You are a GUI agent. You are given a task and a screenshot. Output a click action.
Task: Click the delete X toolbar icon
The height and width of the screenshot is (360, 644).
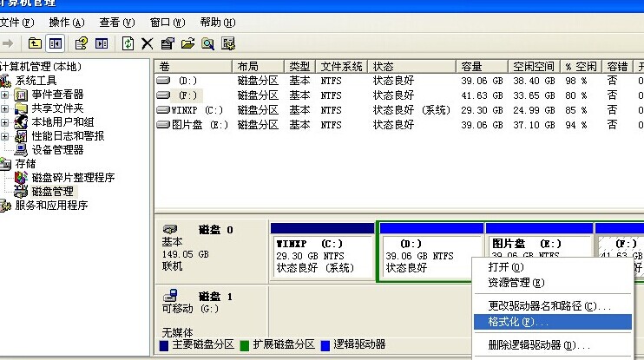(x=147, y=43)
